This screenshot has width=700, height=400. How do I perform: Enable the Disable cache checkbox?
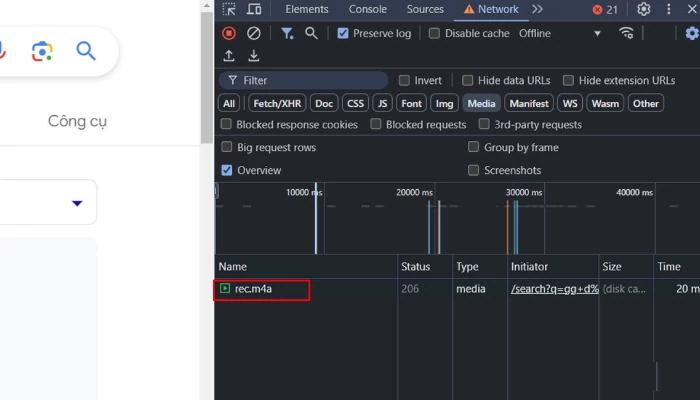point(434,33)
